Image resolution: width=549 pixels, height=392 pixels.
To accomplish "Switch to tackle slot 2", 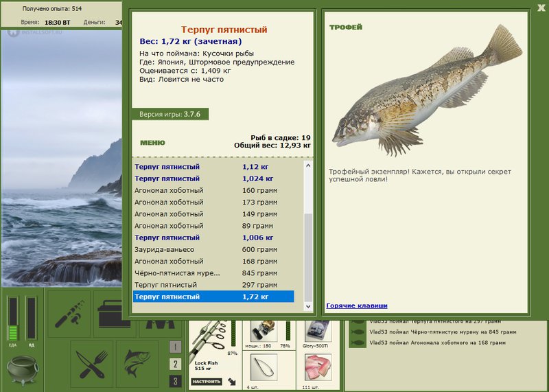I will pos(176,364).
